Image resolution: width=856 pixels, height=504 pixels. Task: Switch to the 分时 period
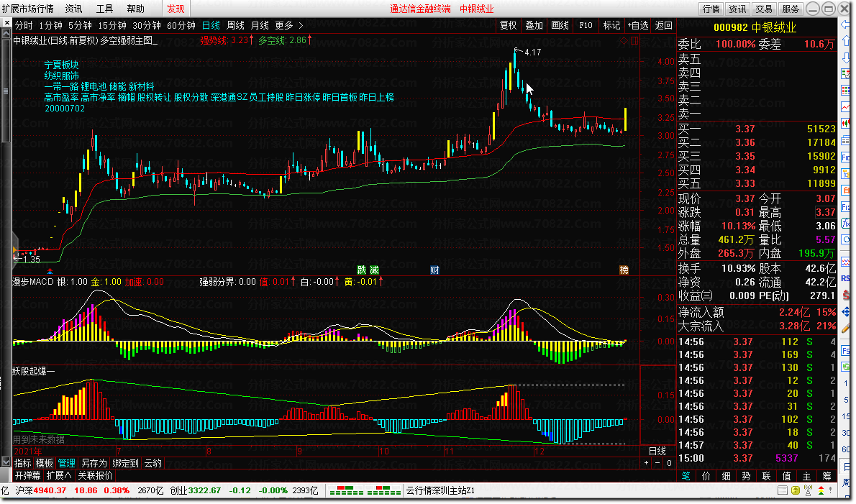click(x=24, y=26)
